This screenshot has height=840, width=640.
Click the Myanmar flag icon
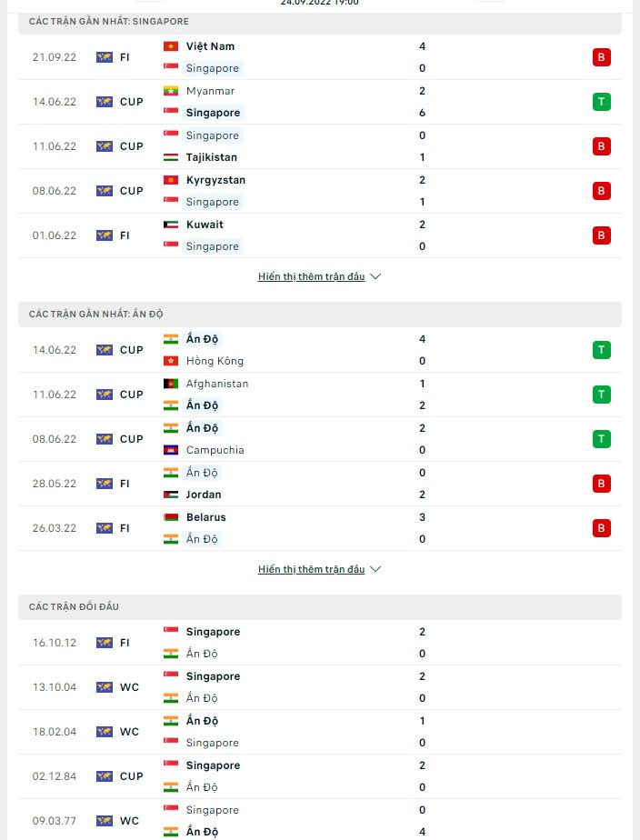click(171, 91)
